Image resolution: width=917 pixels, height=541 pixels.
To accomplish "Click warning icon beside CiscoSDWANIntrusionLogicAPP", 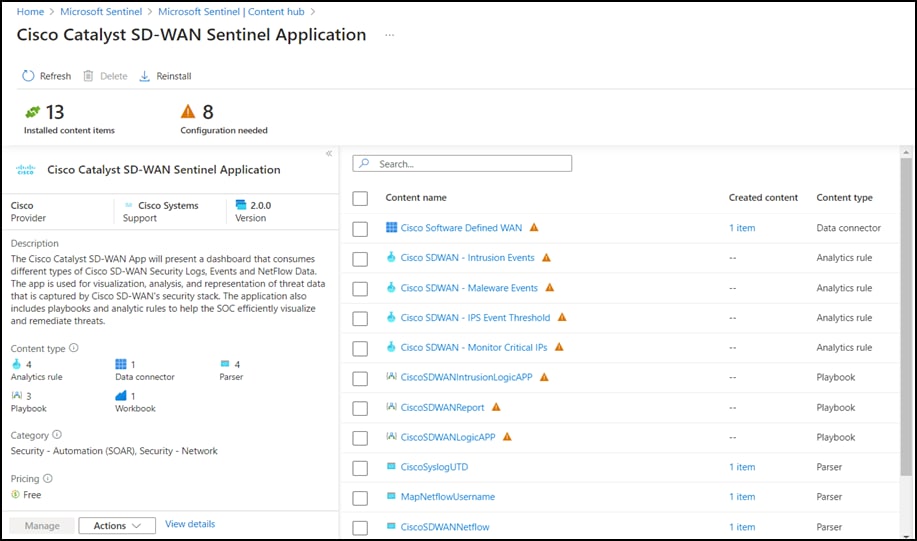I will (544, 377).
